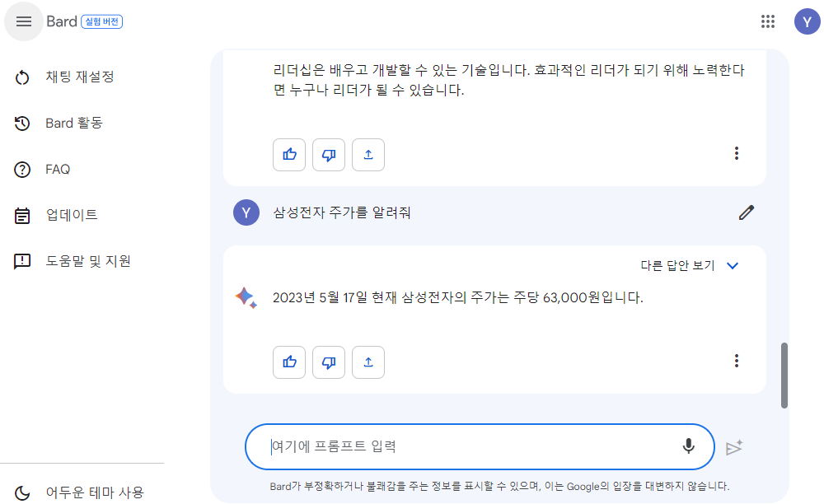Give a thumbs up on the stock answer

click(x=288, y=362)
